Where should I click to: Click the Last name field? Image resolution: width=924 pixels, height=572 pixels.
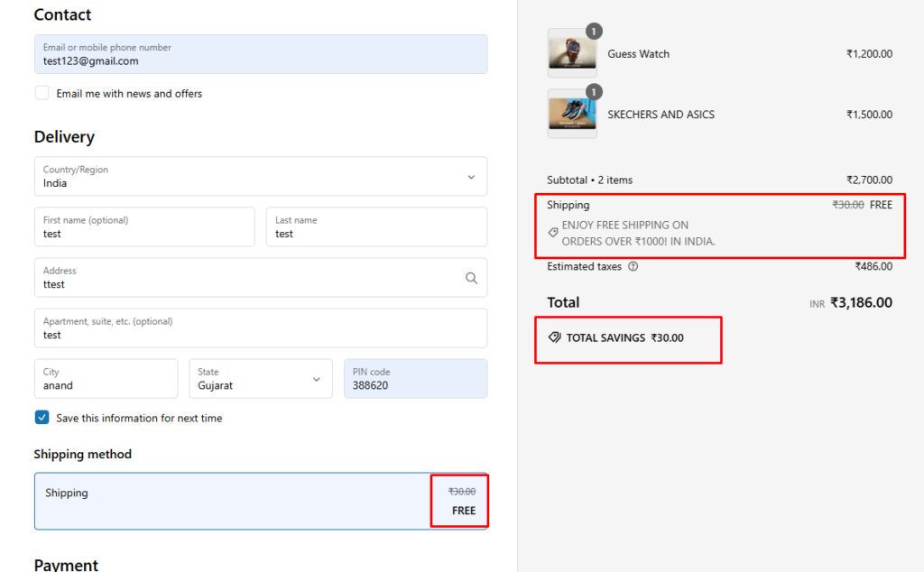[x=376, y=226]
